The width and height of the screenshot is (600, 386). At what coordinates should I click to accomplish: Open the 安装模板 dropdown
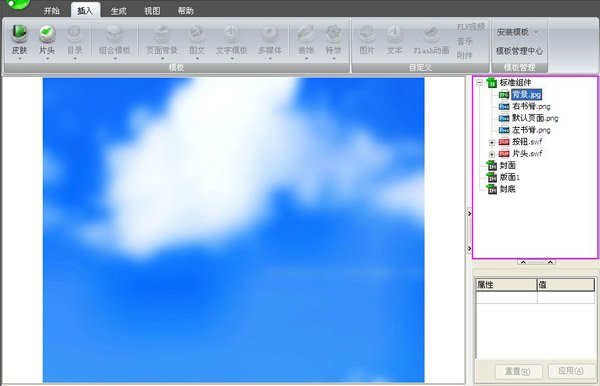518,32
